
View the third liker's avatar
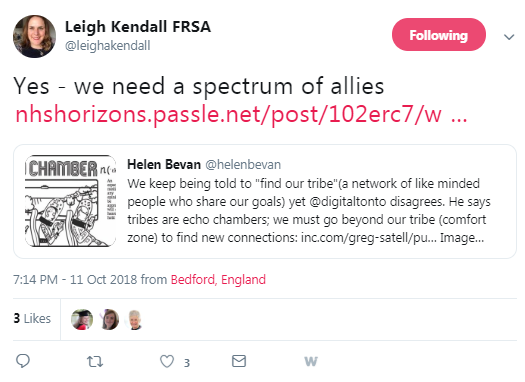pos(135,320)
